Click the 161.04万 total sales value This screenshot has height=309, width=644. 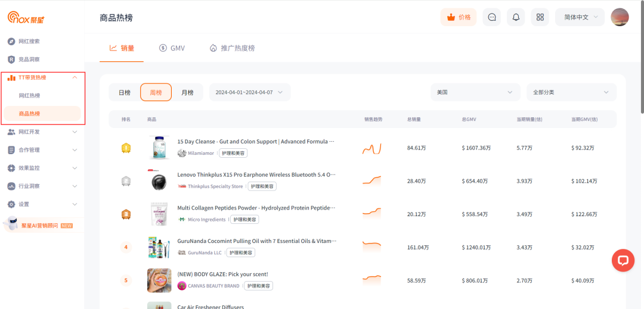tap(417, 248)
